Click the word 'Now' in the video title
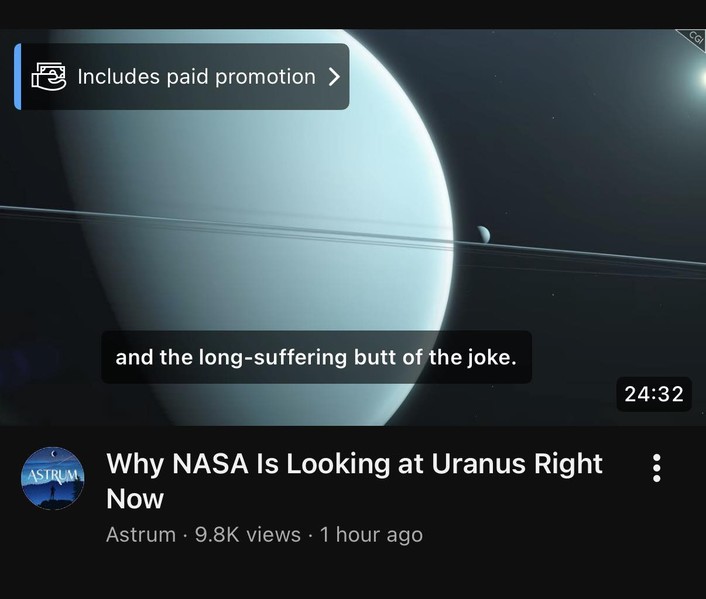 (135, 499)
